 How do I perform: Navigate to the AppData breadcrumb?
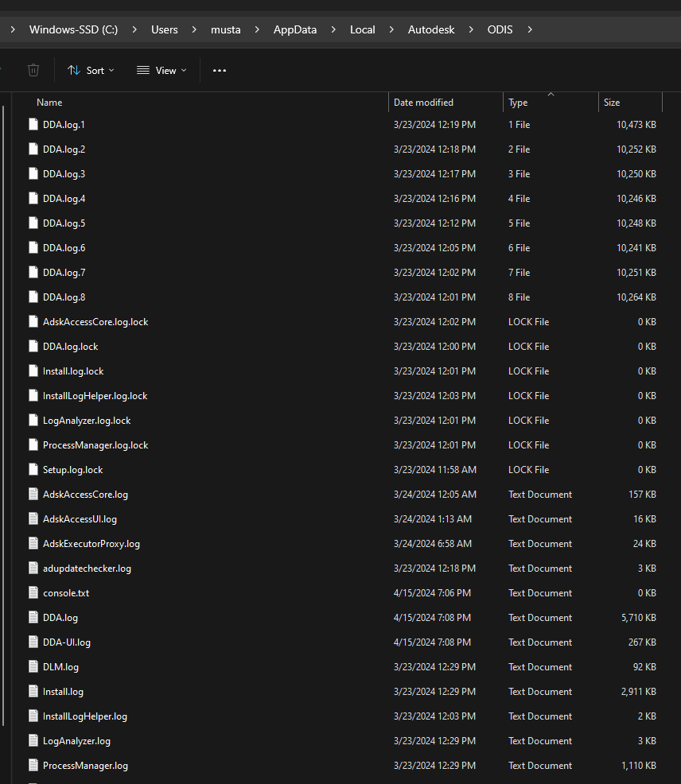(x=294, y=29)
